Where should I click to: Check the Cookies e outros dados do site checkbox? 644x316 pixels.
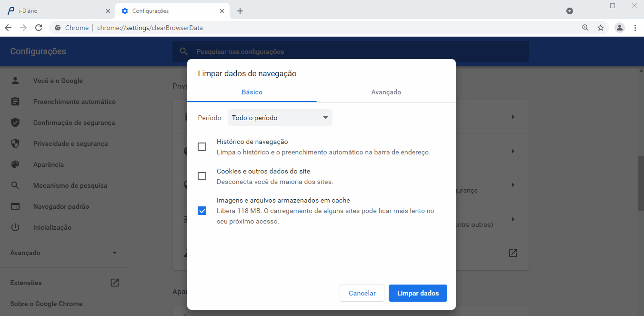click(202, 176)
